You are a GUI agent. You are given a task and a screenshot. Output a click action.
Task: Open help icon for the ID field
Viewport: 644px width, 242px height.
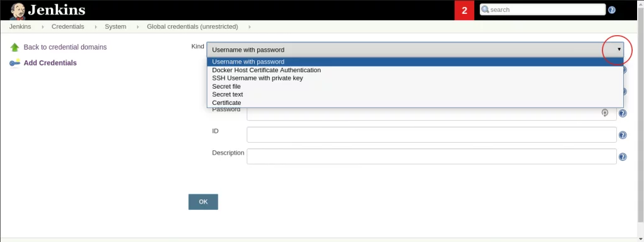(623, 135)
